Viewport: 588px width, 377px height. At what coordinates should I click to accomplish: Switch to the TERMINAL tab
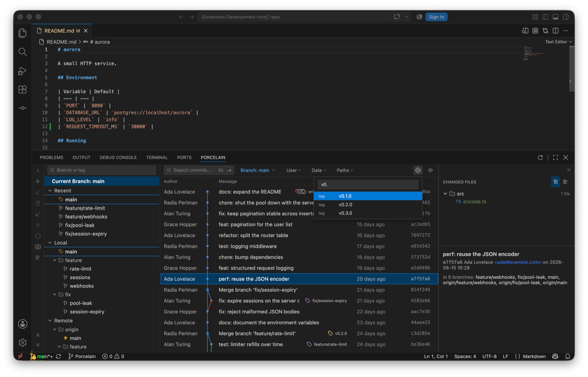click(157, 157)
